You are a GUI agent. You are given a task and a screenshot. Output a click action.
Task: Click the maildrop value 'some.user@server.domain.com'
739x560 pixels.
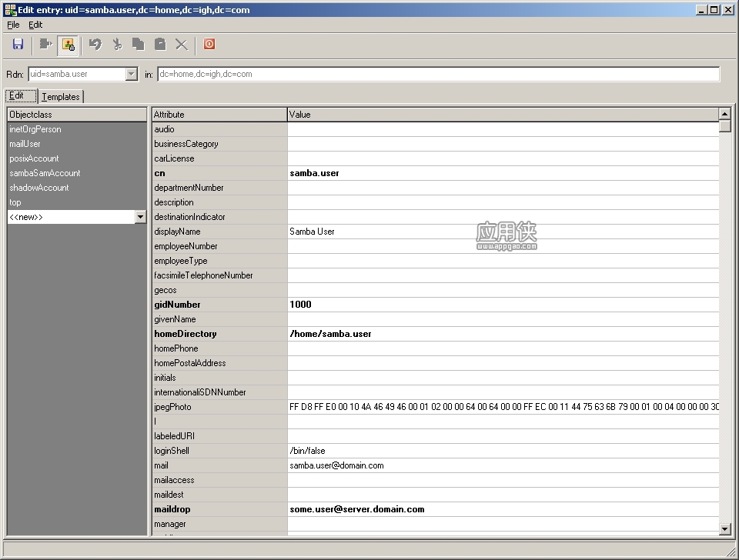click(356, 509)
